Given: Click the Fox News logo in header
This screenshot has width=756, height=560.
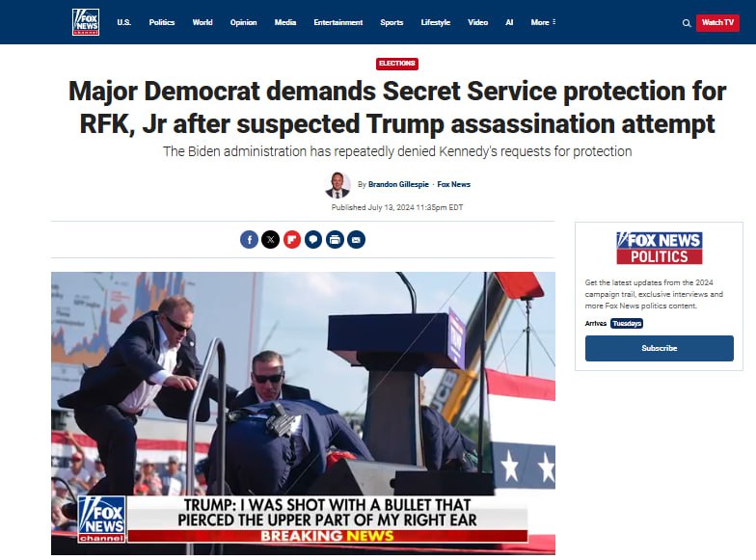Looking at the screenshot, I should point(86,22).
